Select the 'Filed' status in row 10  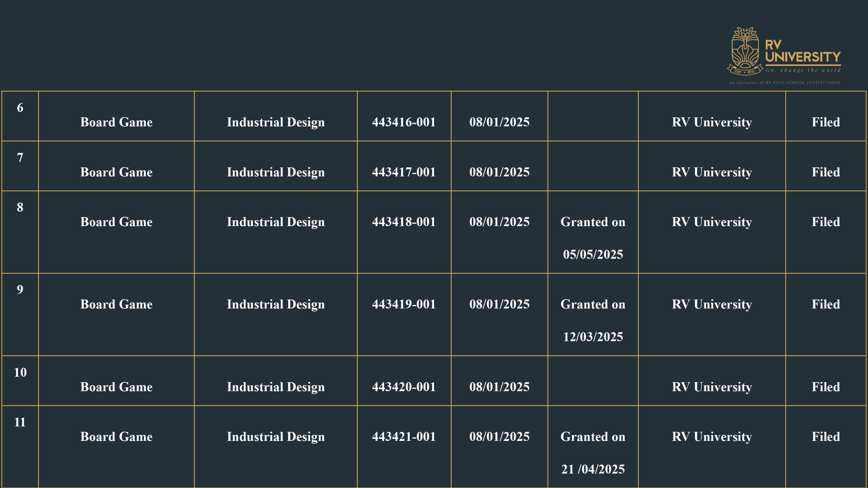point(826,387)
